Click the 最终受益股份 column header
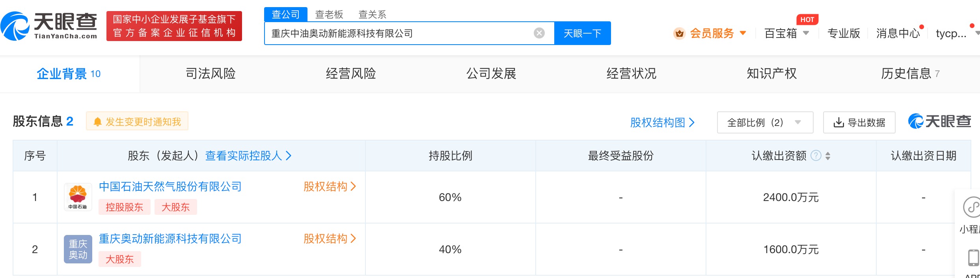 coord(620,156)
